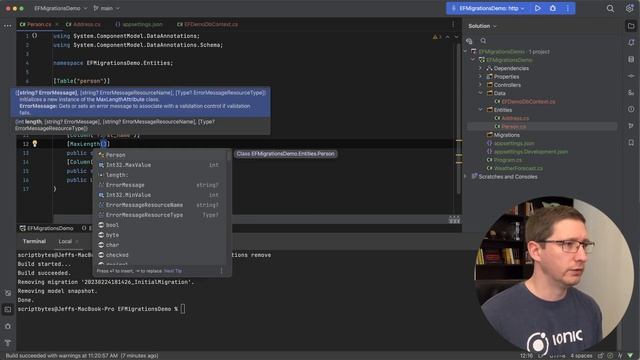640x360 pixels.
Task: Open the 'Se' Services-style icon on right stripe
Action: pyautogui.click(x=631, y=93)
